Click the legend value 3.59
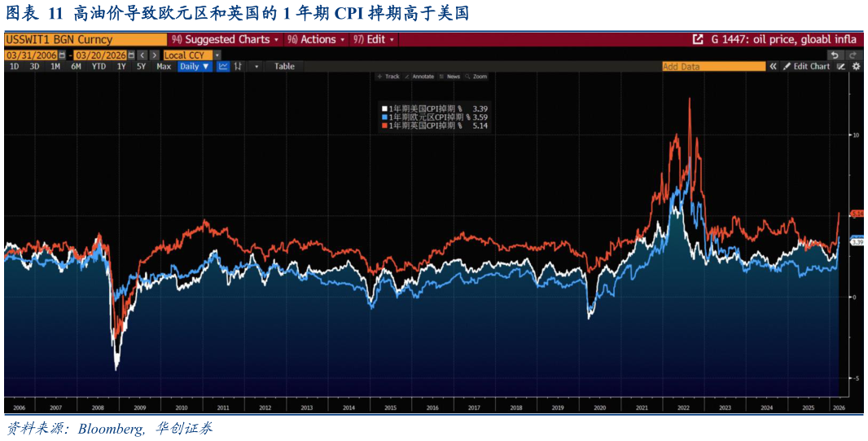868x441 pixels. pyautogui.click(x=480, y=117)
